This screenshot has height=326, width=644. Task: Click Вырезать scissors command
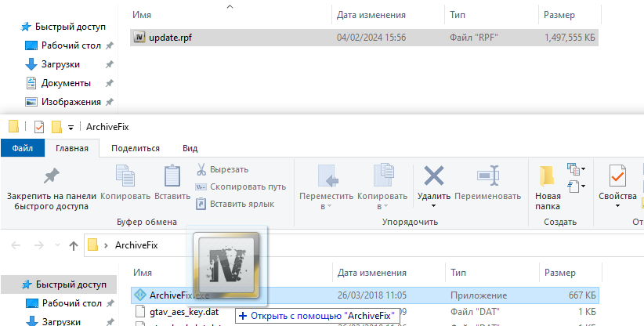click(223, 169)
